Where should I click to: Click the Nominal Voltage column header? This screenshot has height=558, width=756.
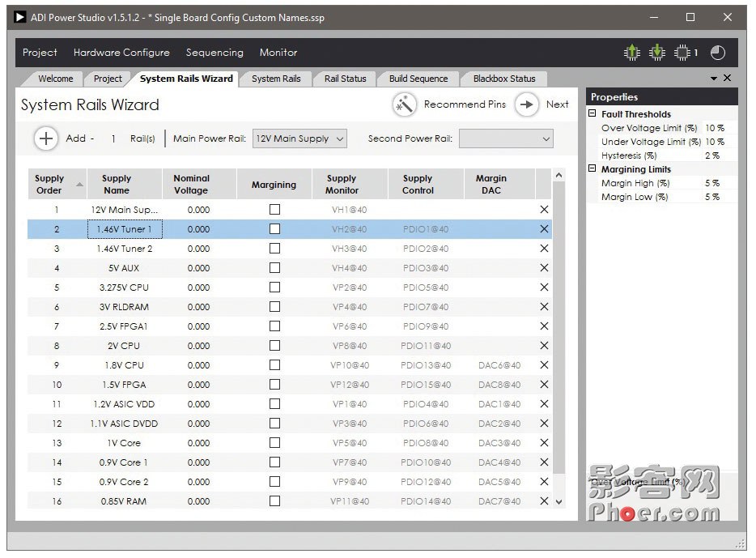[x=199, y=184]
